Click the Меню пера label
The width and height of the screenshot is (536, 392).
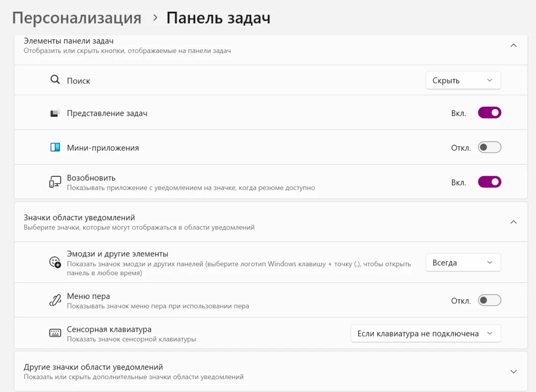[x=88, y=296]
